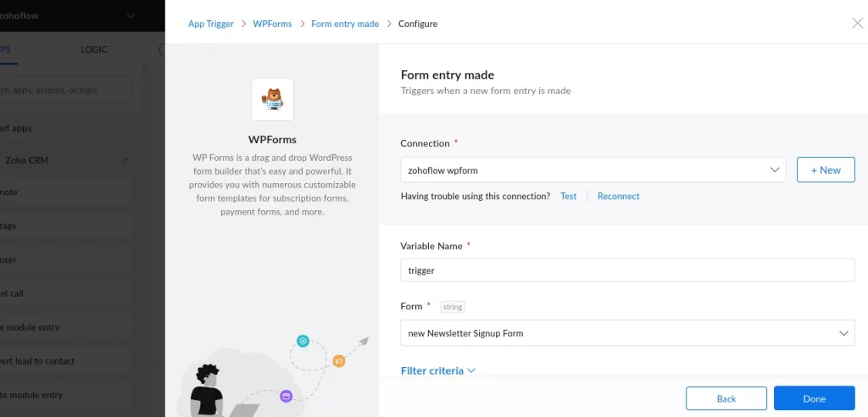Click the Test connection link

click(x=568, y=196)
